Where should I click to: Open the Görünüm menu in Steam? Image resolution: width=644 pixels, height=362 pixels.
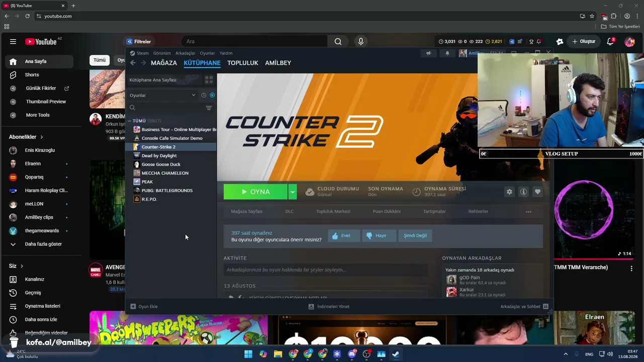tap(162, 53)
